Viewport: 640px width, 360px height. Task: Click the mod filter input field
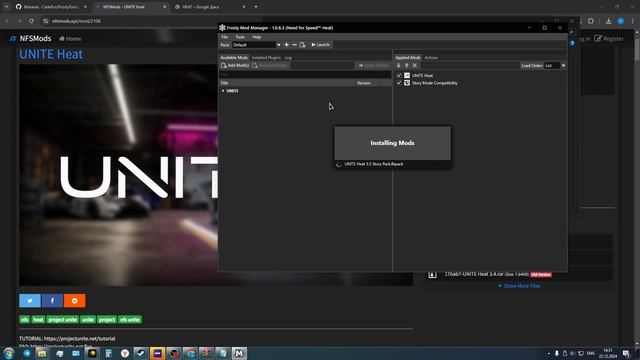(305, 75)
